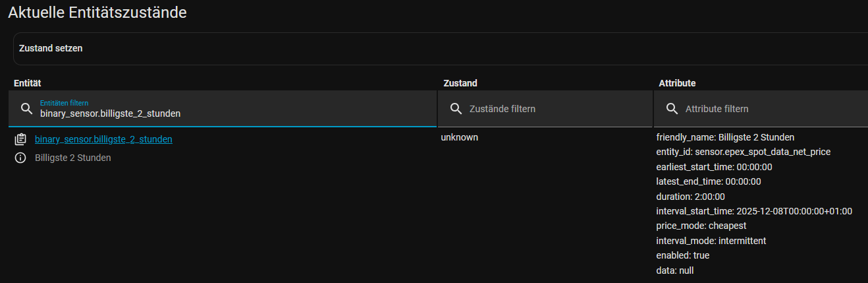Click the Aktuelle Entitätszustände heading

[x=97, y=12]
